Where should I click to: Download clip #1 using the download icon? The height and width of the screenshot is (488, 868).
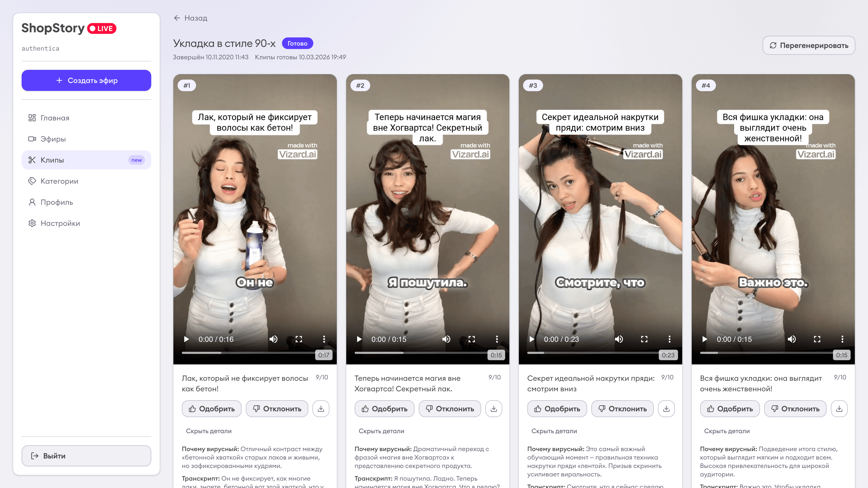coord(321,408)
